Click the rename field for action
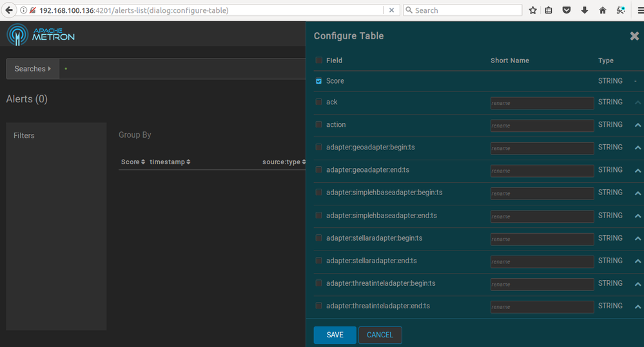644x347 pixels. coord(542,126)
